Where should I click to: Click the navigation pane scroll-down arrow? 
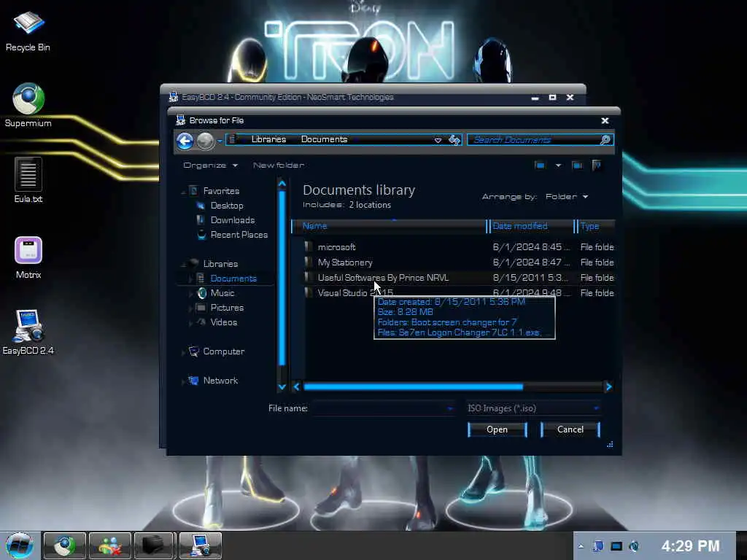pos(282,387)
